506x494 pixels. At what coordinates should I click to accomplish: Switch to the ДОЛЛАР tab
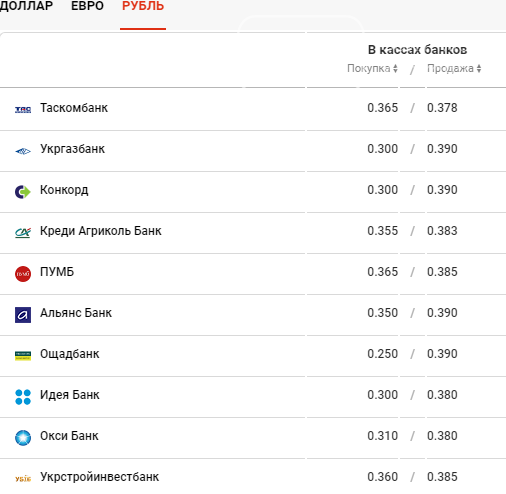coord(26,6)
